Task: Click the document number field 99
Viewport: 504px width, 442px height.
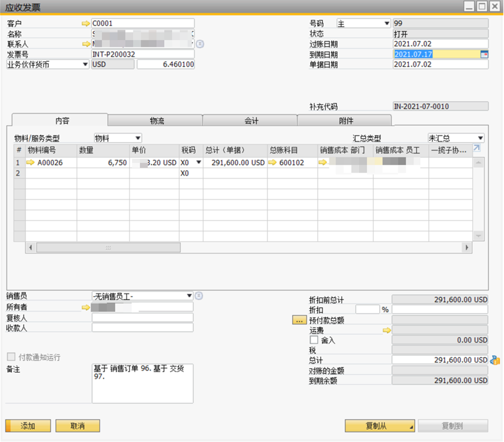Action: tap(441, 23)
